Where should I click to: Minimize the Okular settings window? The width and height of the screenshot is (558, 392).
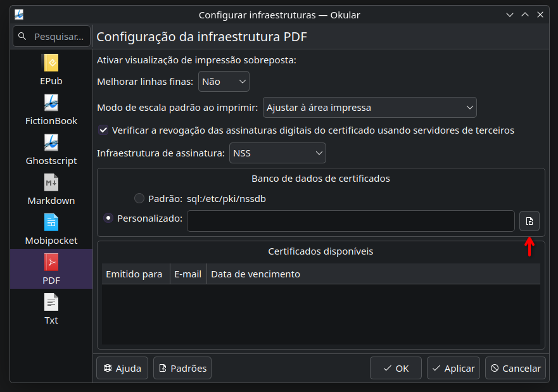(x=510, y=15)
